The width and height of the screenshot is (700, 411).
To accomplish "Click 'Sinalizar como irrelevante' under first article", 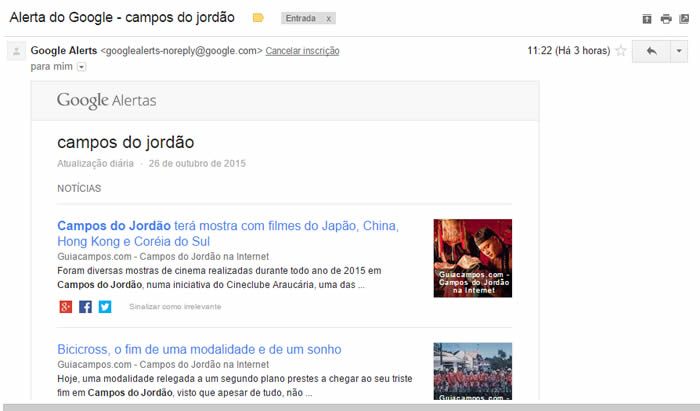I will pyautogui.click(x=175, y=306).
